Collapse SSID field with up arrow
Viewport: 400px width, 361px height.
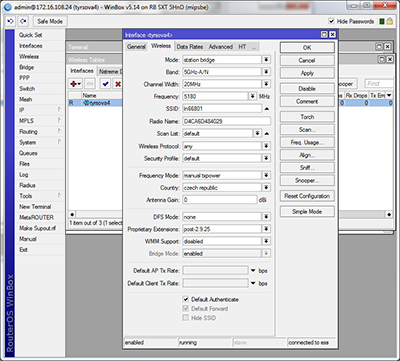(267, 109)
